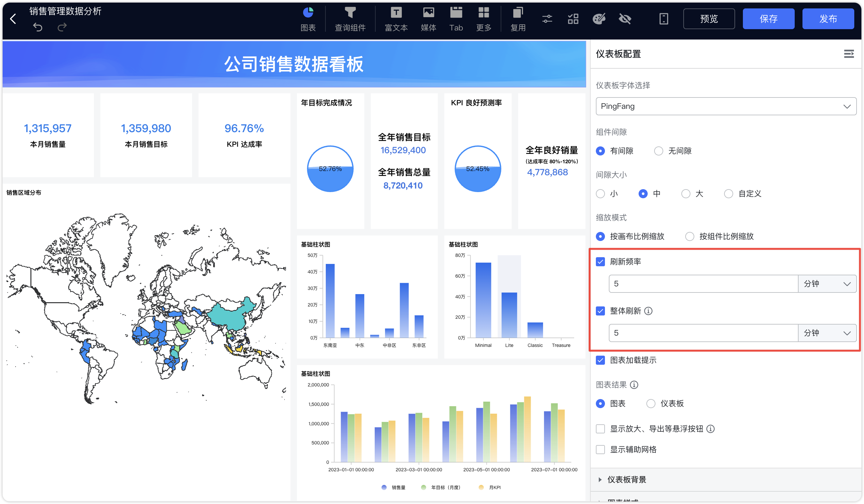
Task: Open the 图表 chart toolbar icon
Action: [308, 19]
